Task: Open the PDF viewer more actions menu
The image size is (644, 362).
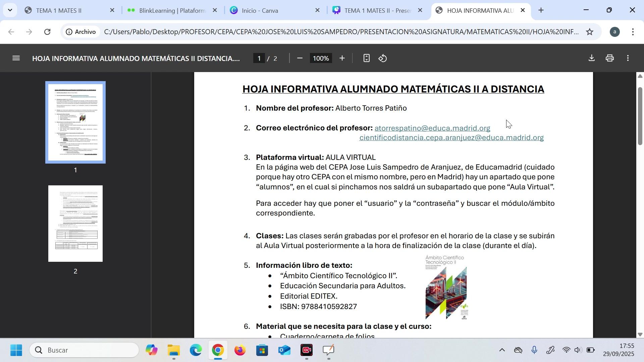Action: point(628,58)
